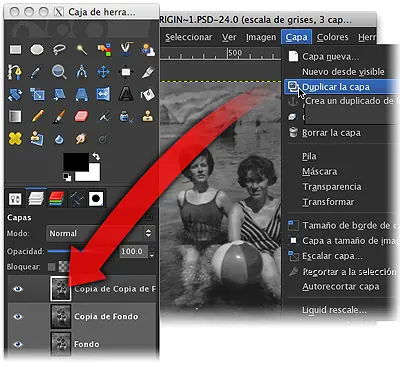The image size is (400, 367).
Task: Select the Move tool
Action: tap(103, 72)
